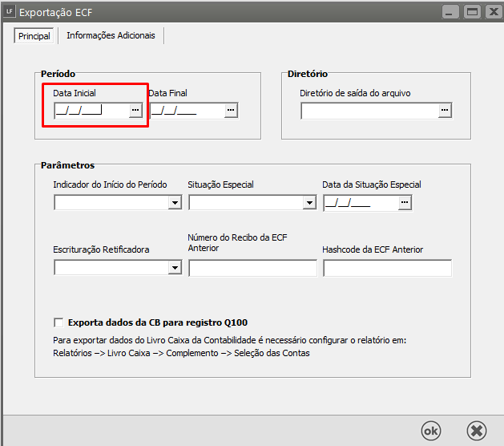Open the Data Inicial calendar picker button
504x446 pixels.
[x=135, y=111]
